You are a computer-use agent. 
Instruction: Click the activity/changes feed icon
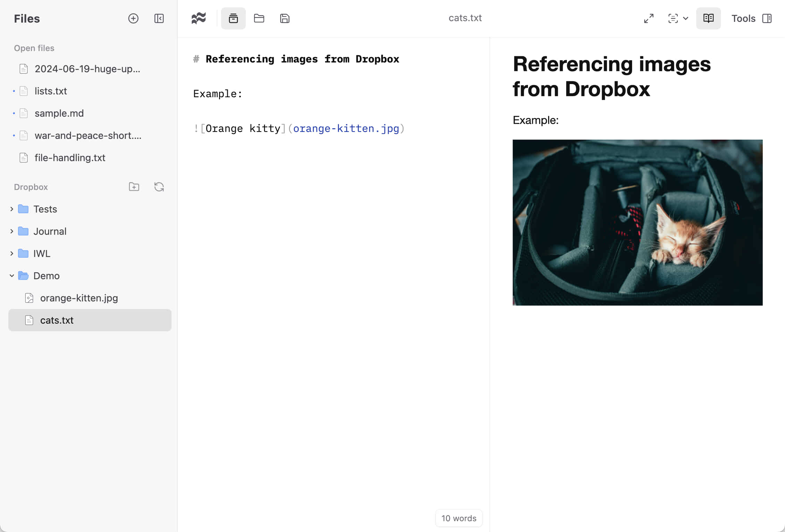click(199, 18)
